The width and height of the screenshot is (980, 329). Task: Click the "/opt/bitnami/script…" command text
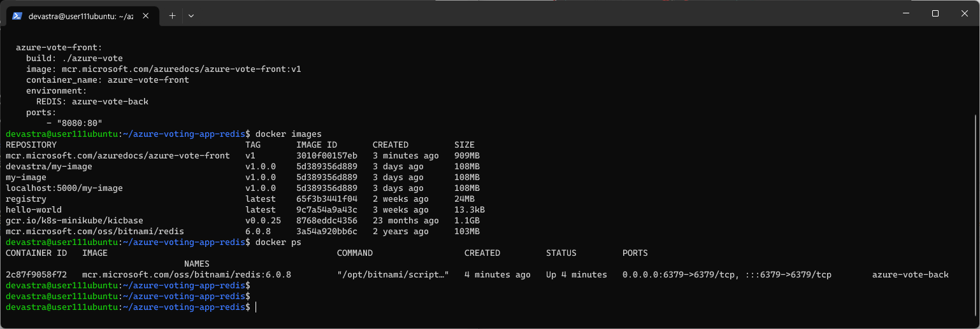coord(393,275)
